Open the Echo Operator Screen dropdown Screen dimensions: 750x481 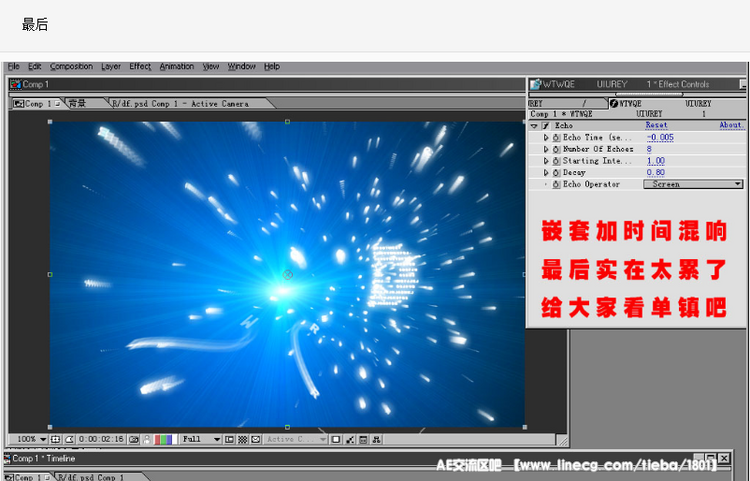(x=693, y=184)
